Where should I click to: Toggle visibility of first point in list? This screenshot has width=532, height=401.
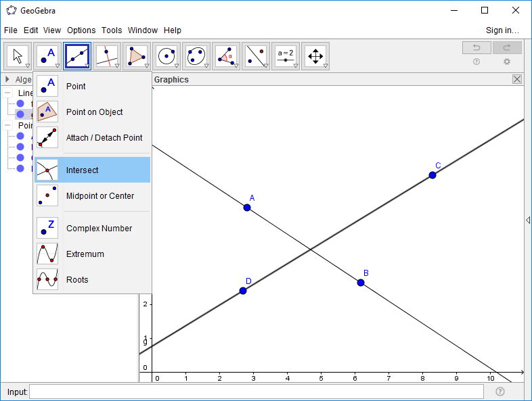coord(20,136)
